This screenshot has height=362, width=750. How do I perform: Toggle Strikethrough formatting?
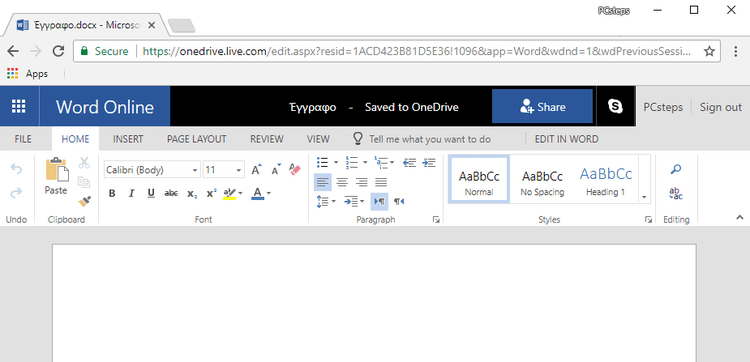(x=171, y=193)
